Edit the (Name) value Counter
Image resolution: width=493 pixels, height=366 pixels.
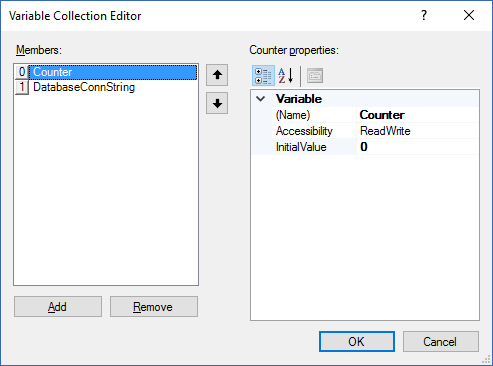click(x=417, y=115)
